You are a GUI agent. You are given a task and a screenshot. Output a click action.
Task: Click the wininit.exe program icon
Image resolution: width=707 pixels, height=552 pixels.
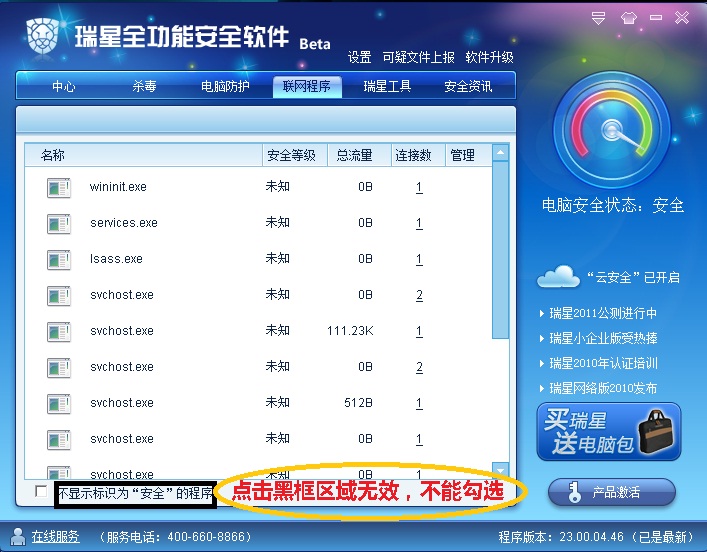click(59, 188)
